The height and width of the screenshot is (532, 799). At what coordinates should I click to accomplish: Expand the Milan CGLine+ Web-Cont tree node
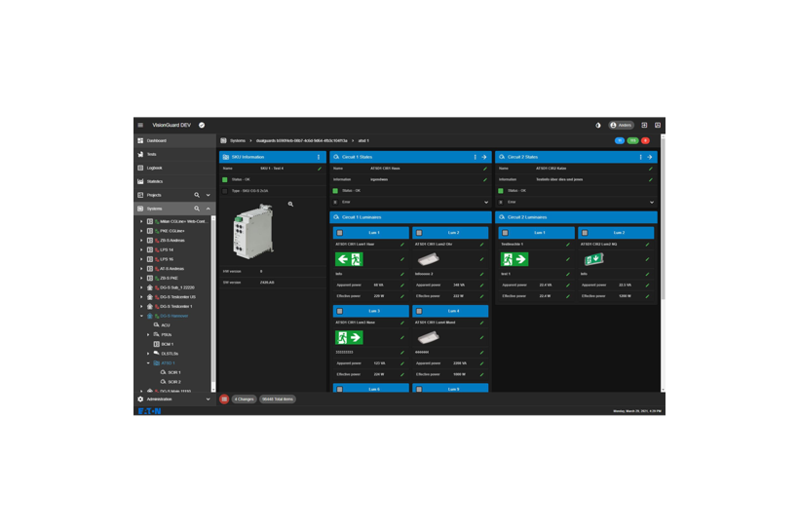[x=141, y=222]
